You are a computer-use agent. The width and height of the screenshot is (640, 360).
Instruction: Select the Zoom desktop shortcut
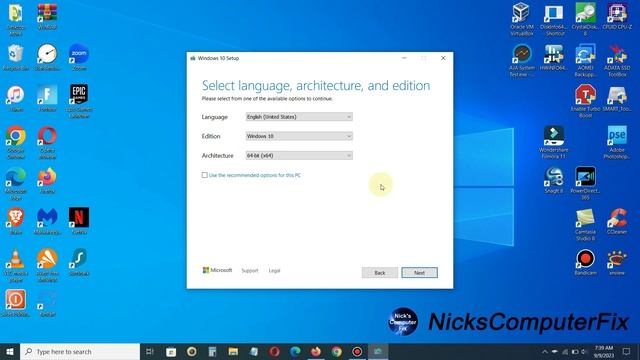79,58
